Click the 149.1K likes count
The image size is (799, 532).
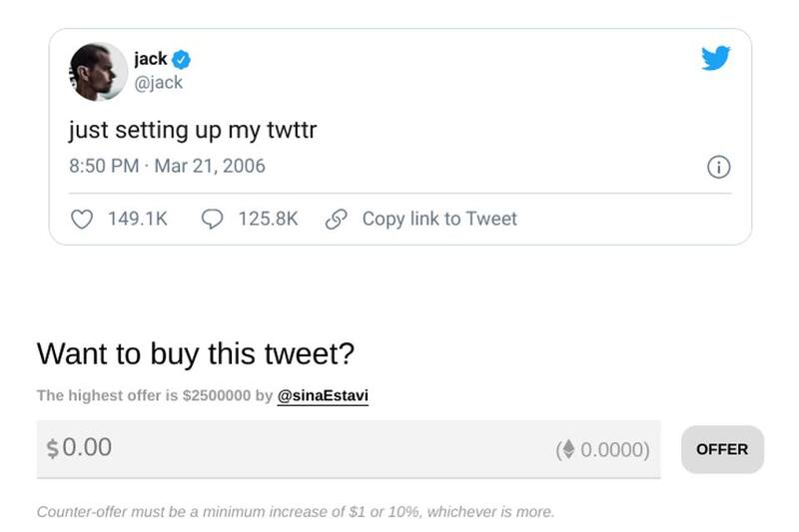pos(137,219)
